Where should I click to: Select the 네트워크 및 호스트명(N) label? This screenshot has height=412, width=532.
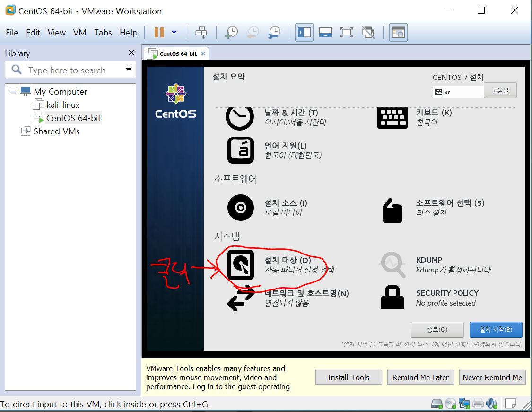tap(307, 293)
